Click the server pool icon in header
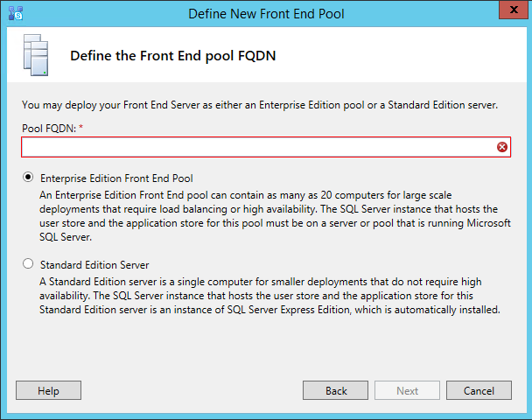The height and width of the screenshot is (420, 532). (35, 57)
